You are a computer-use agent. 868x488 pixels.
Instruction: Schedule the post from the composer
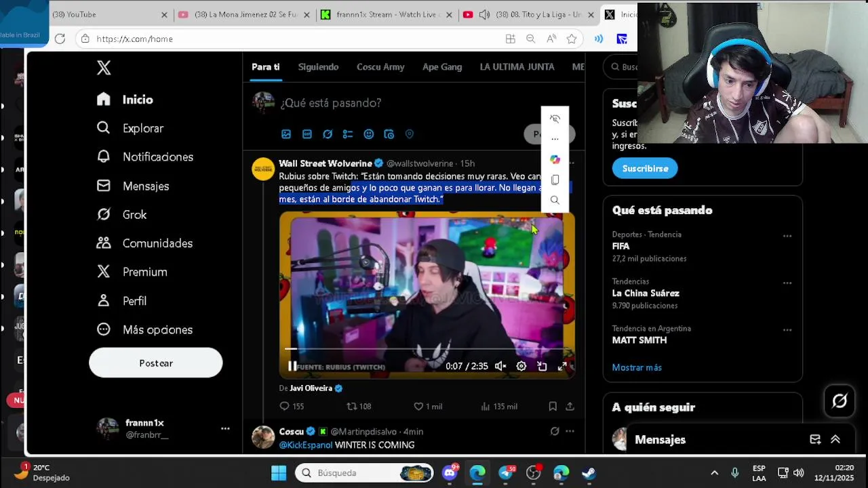click(389, 134)
